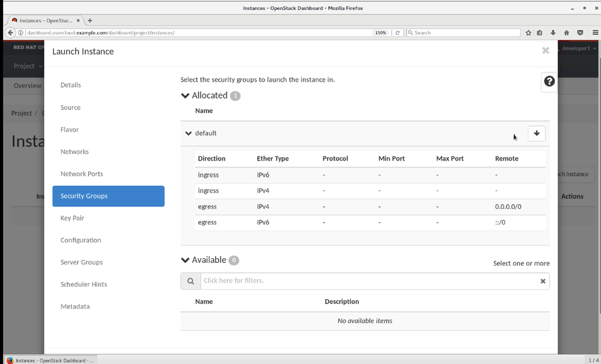Open a new browser tab
The width and height of the screenshot is (601, 364).
point(90,20)
